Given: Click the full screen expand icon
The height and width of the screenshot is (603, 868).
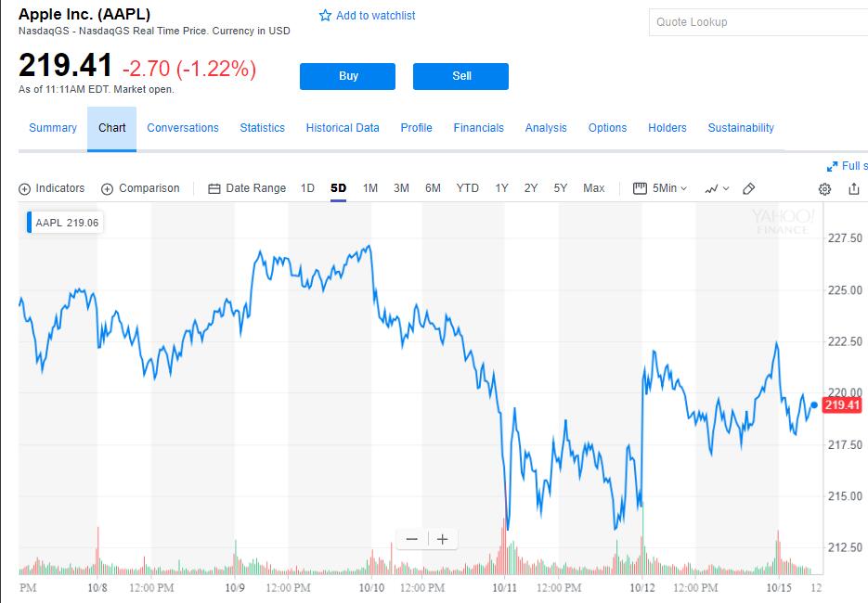Looking at the screenshot, I should pos(832,166).
